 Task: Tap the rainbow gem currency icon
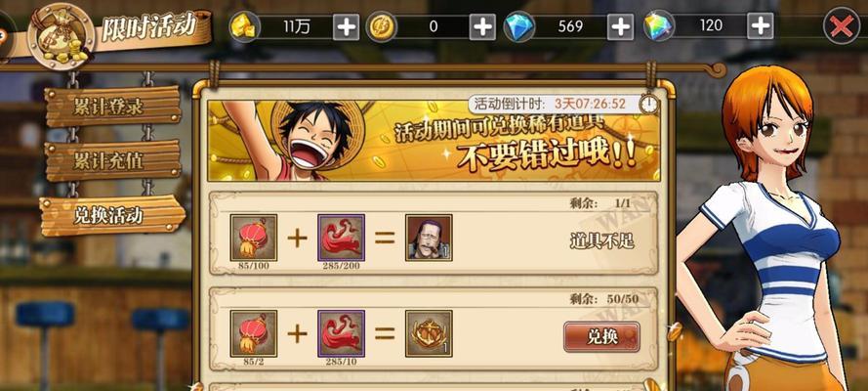659,26
